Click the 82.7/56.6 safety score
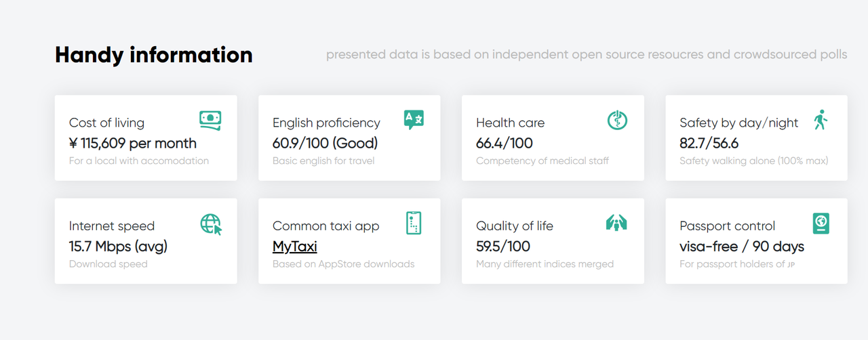 pos(709,143)
